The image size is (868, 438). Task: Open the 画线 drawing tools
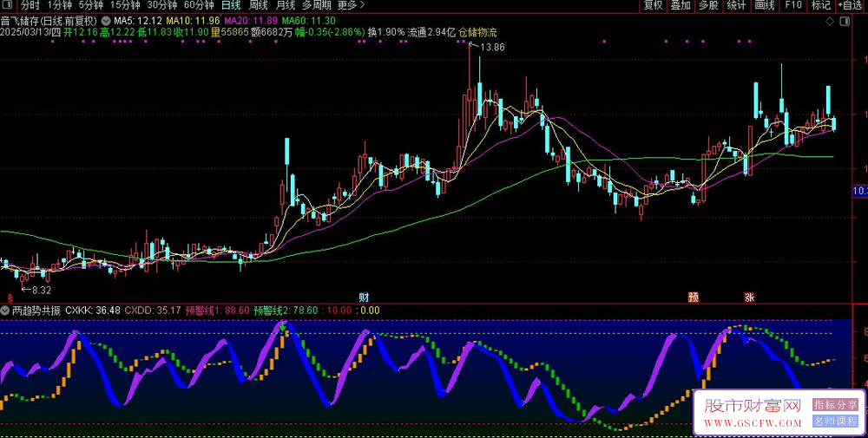[764, 5]
